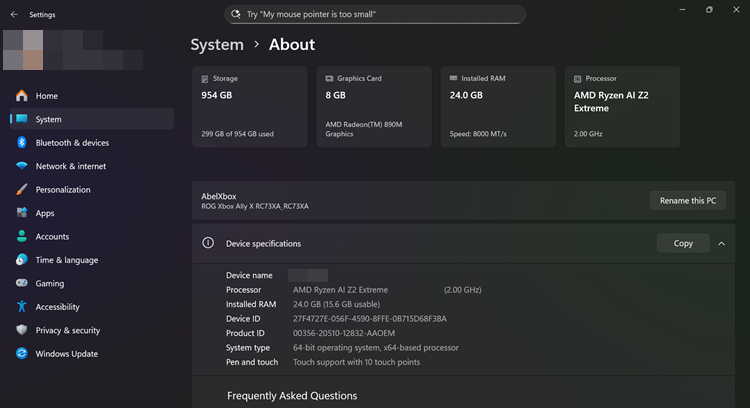
Task: Click Speed: 8000 MT/s text
Action: coord(478,134)
